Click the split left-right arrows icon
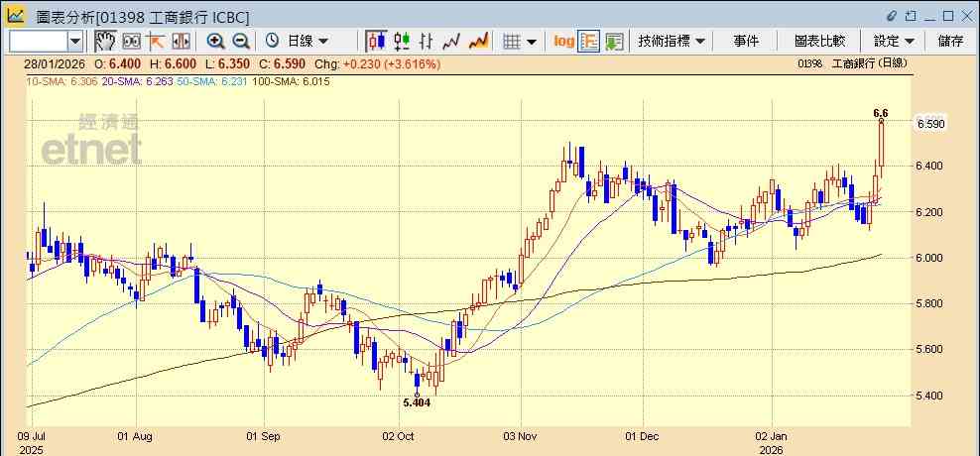The height and width of the screenshot is (456, 980). tap(181, 42)
